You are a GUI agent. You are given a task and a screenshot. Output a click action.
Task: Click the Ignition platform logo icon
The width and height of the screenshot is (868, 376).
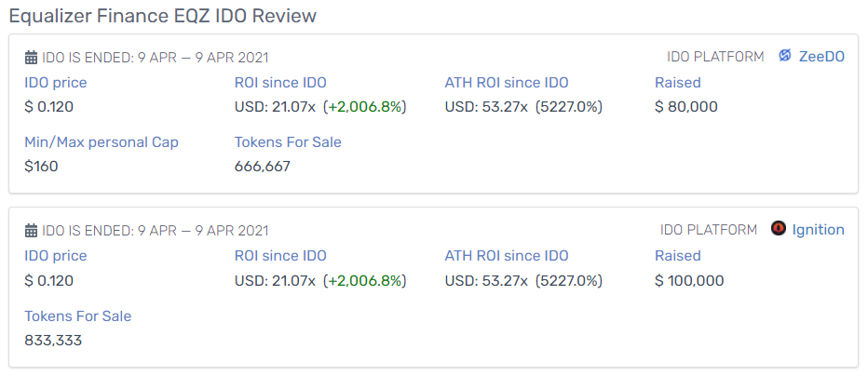pos(779,228)
